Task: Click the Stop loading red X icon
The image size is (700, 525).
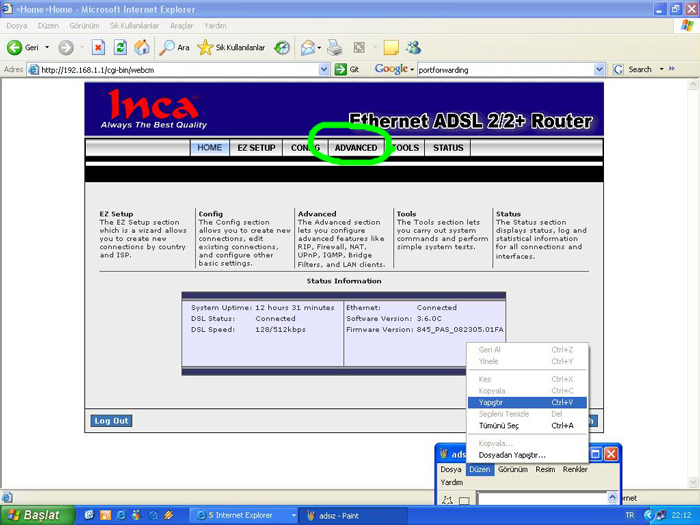Action: coord(99,47)
